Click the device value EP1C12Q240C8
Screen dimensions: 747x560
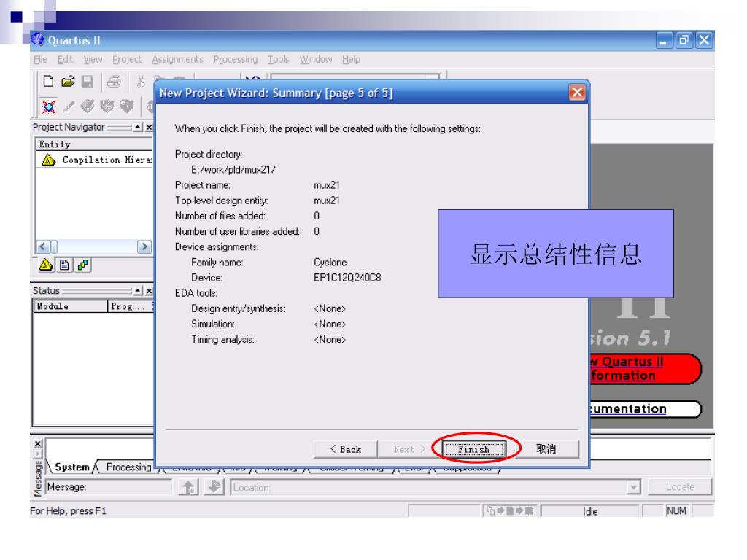coord(347,278)
